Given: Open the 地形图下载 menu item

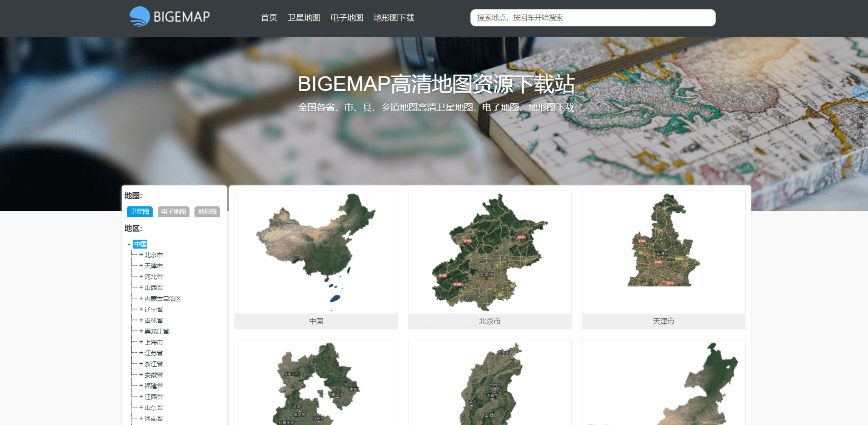Looking at the screenshot, I should (x=394, y=18).
